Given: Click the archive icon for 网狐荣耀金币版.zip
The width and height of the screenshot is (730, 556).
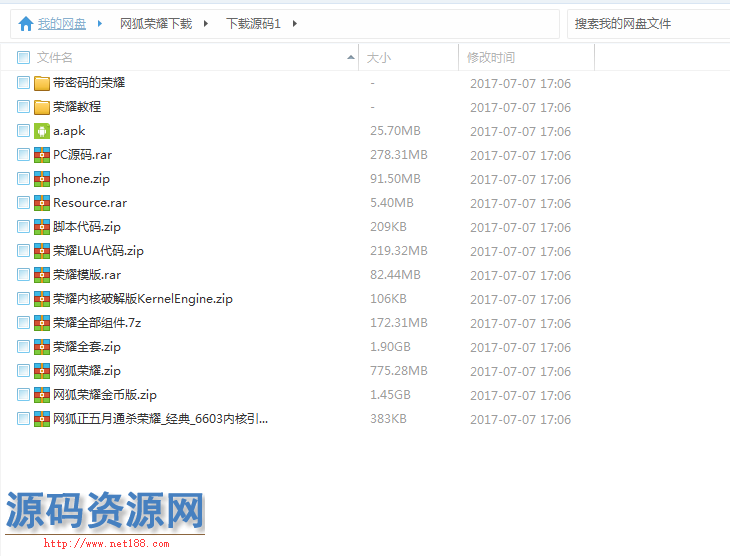Looking at the screenshot, I should click(x=42, y=395).
